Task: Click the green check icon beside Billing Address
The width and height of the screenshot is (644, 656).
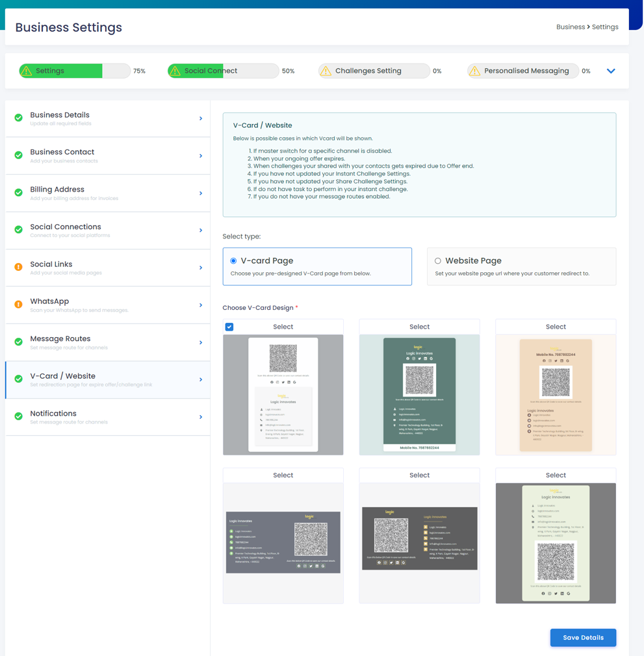Action: [x=18, y=192]
